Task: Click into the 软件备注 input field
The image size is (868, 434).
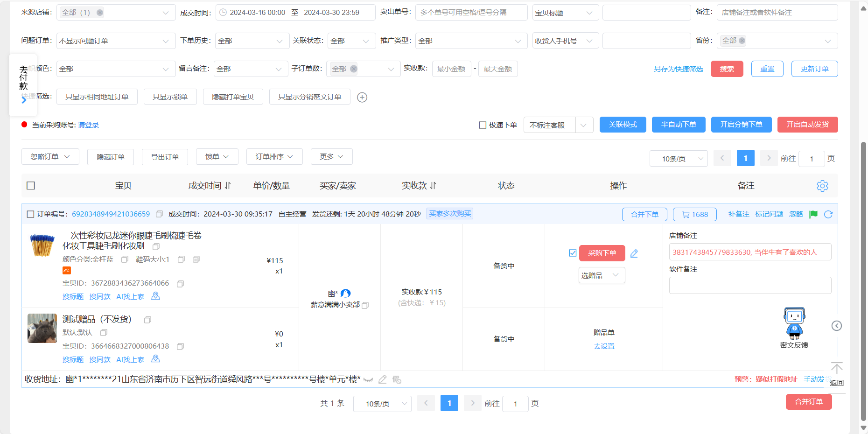Action: click(750, 286)
